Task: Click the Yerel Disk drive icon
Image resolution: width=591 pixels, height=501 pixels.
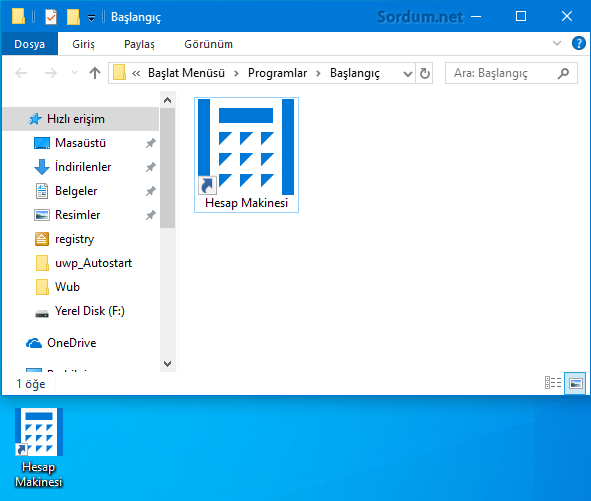Action: [x=42, y=313]
